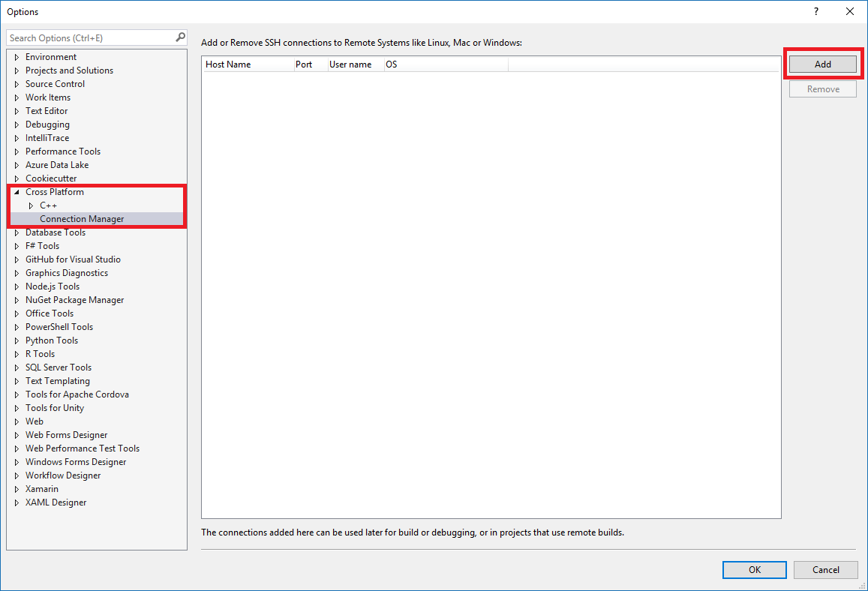This screenshot has height=591, width=868.
Task: Click the search magnifier icon
Action: 179,37
